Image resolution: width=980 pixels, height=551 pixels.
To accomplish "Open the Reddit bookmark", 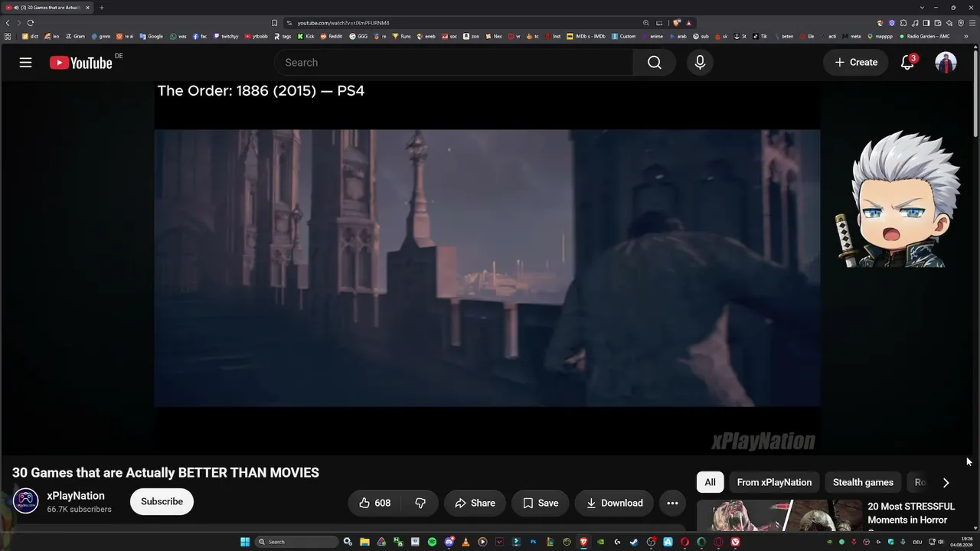I will pyautogui.click(x=332, y=36).
